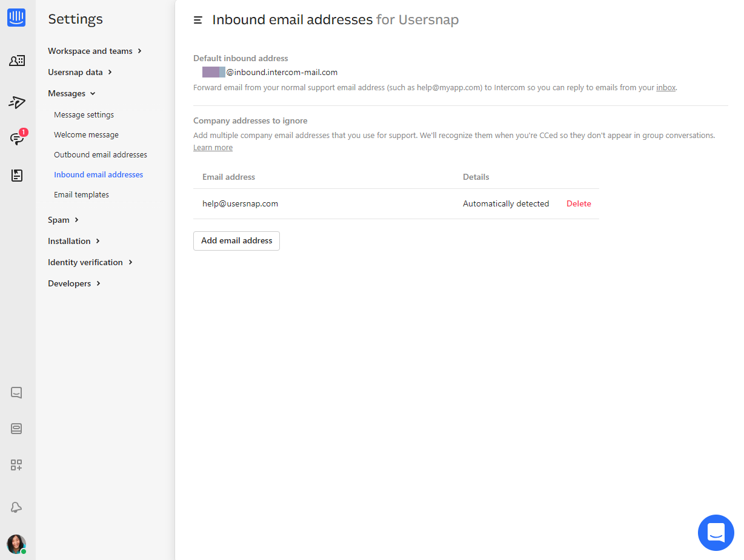744x560 pixels.
Task: Click the user profile avatar
Action: [16, 544]
